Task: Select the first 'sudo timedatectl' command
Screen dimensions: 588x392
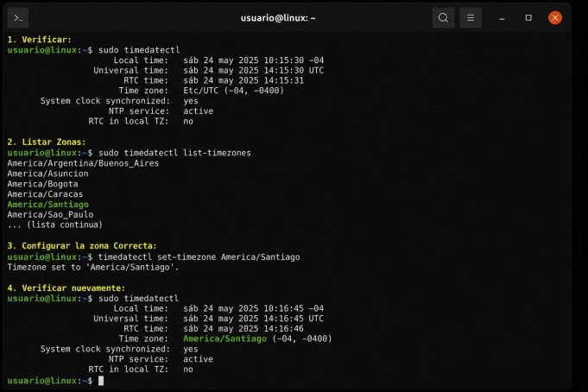Action: point(139,50)
